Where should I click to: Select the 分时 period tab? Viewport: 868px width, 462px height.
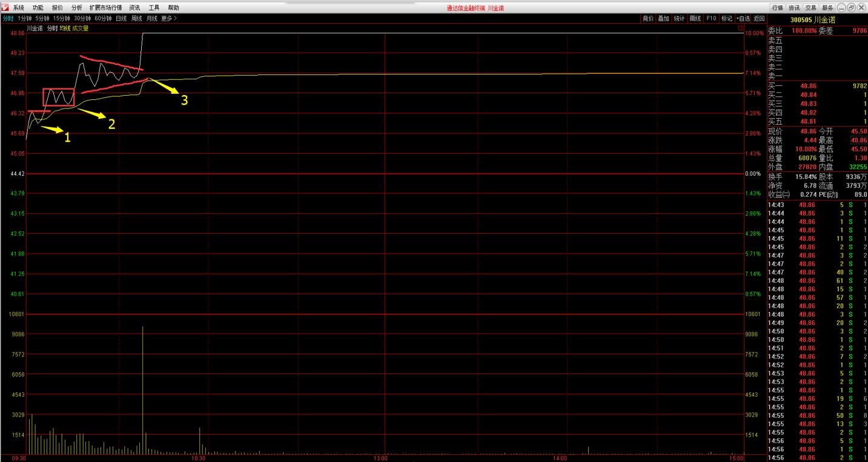tap(8, 19)
